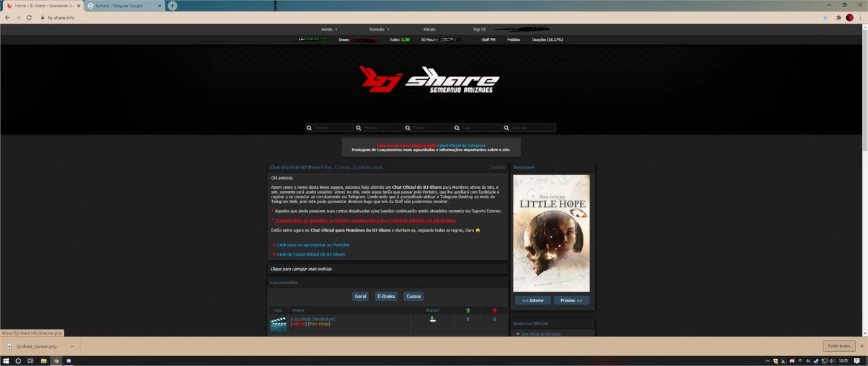Download A Escolhida torrent via green icon
Image resolution: width=868 pixels, height=366 pixels.
point(433,320)
